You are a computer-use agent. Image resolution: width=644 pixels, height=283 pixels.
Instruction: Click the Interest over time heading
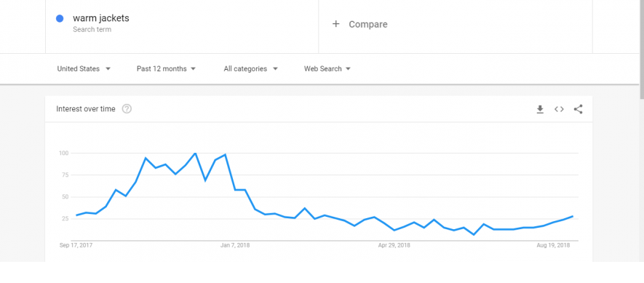pyautogui.click(x=86, y=109)
